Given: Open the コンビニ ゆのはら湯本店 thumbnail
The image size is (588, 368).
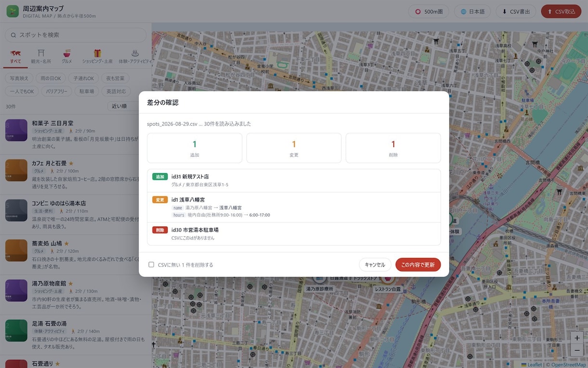Looking at the screenshot, I should 16,211.
